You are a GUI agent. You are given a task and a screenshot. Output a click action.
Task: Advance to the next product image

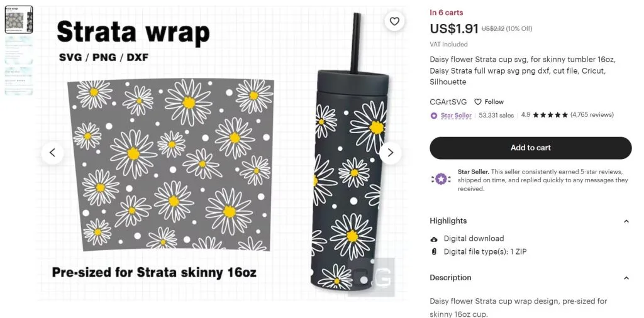point(390,153)
